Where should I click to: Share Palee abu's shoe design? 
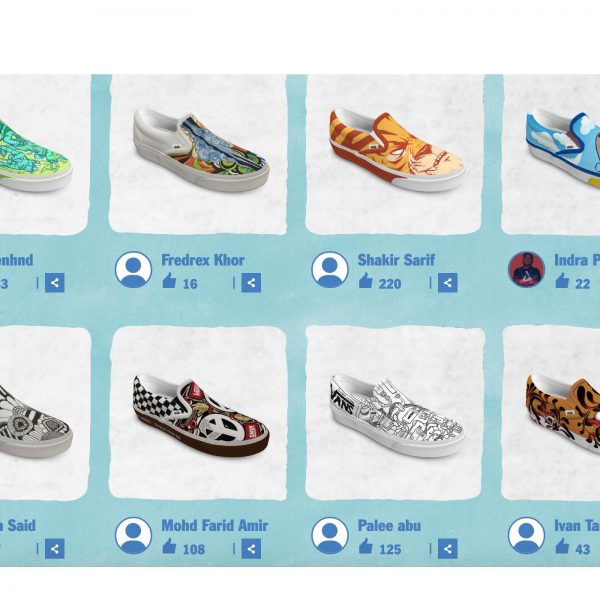pos(448,549)
